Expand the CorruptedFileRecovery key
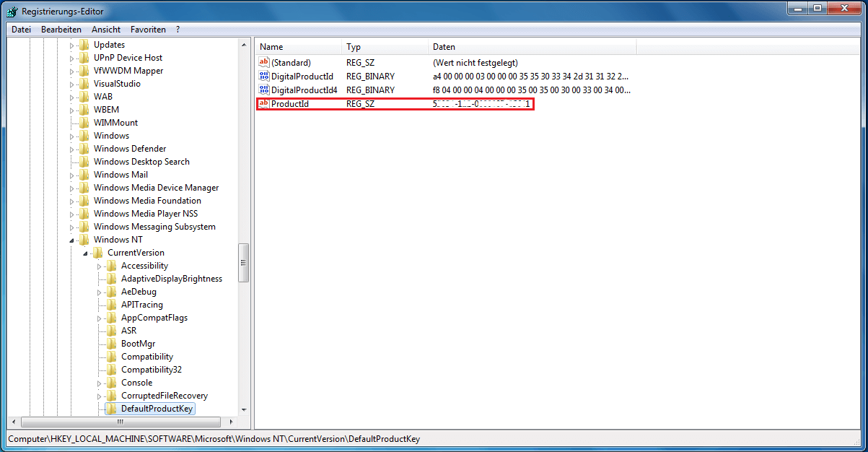The image size is (868, 452). coord(99,396)
